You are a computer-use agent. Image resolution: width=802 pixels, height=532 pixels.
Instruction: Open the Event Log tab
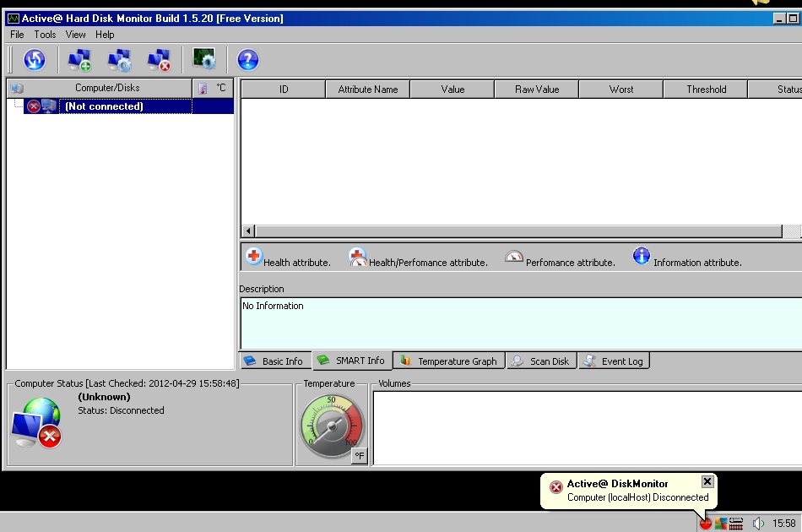(614, 361)
